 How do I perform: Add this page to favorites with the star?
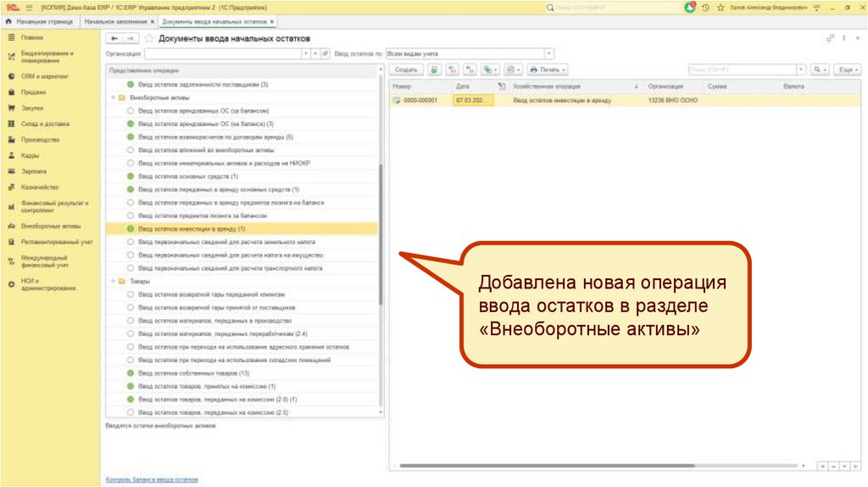click(150, 38)
